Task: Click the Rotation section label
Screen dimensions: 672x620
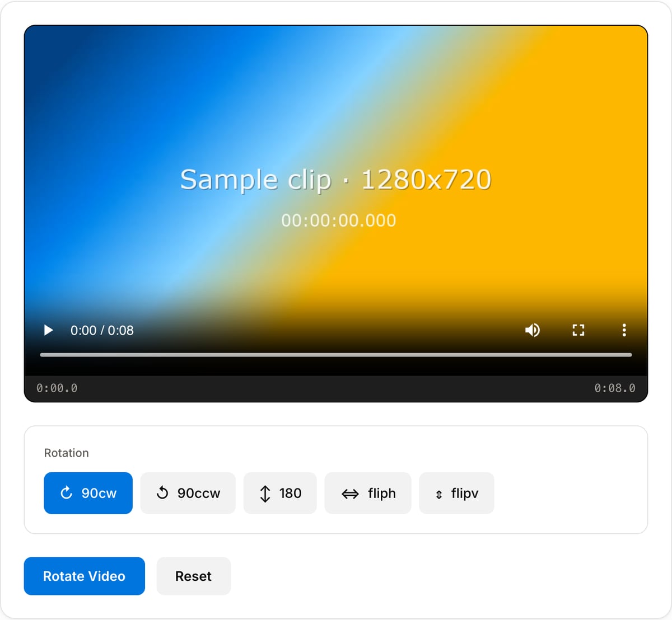Action: tap(66, 453)
